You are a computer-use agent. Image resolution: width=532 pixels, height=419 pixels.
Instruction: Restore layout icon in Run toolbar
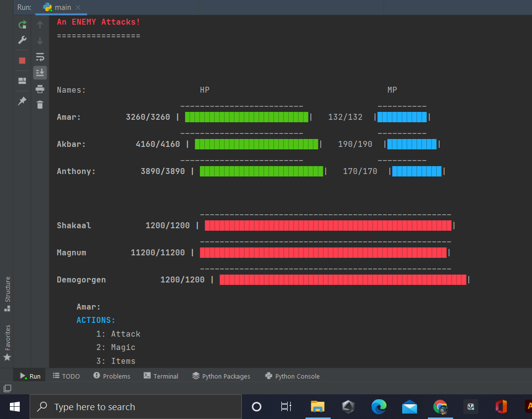22,81
